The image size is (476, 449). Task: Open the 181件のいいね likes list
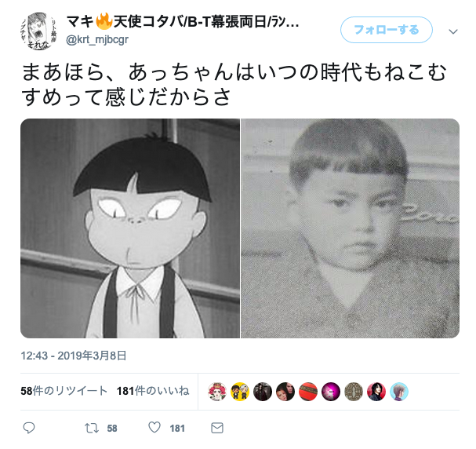pos(153,391)
